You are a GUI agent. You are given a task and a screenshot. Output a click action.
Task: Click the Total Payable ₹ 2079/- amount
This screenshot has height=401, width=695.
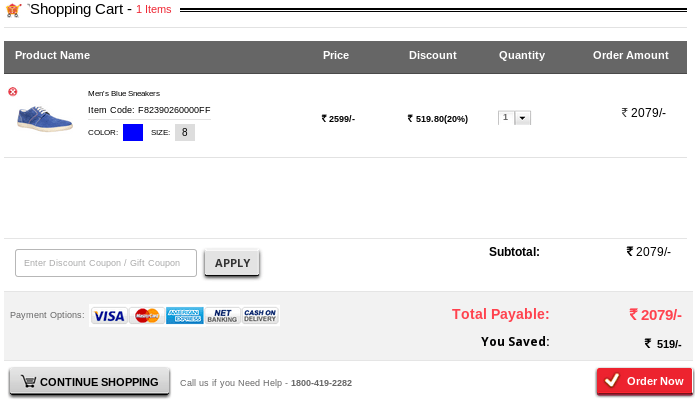point(655,315)
